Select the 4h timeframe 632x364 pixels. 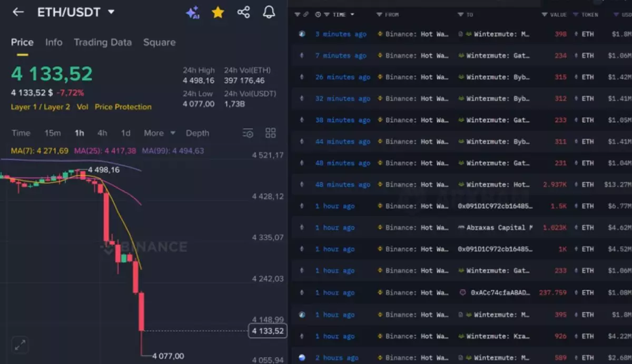point(102,133)
